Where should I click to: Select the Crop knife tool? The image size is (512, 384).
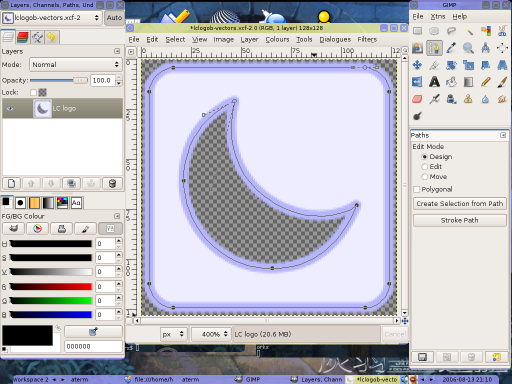click(434, 65)
